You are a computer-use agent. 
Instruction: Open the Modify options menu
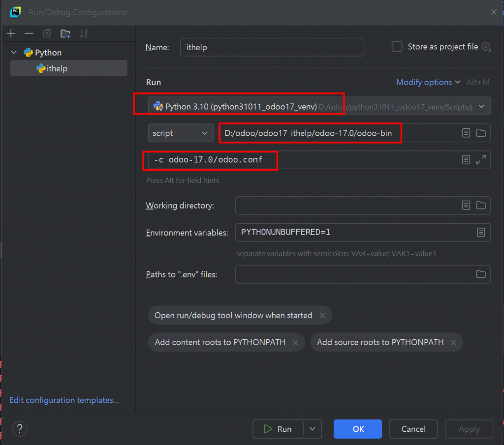click(x=428, y=82)
